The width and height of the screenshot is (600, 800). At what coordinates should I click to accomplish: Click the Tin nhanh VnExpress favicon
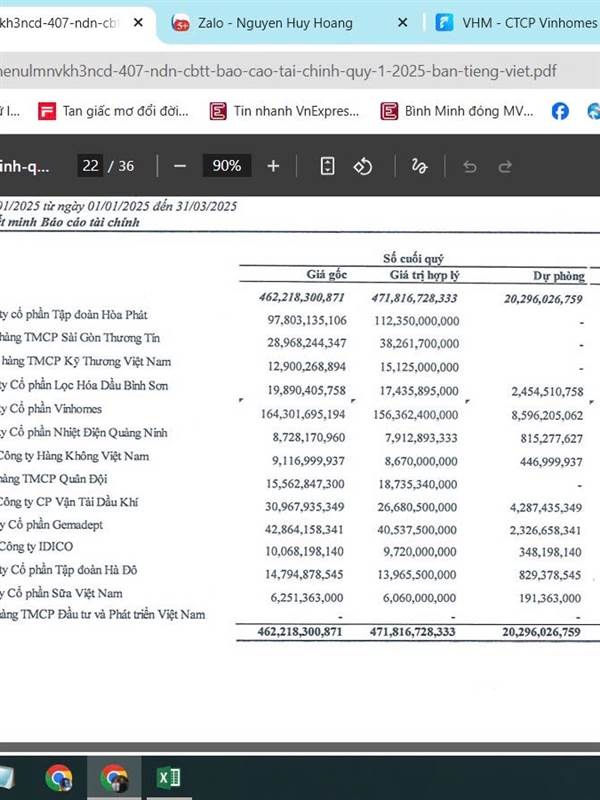218,111
